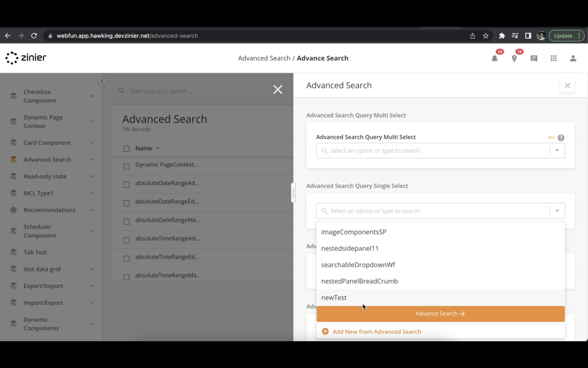Click the panel divider drag handle
Viewport: 588px width, 368px height.
click(x=293, y=193)
